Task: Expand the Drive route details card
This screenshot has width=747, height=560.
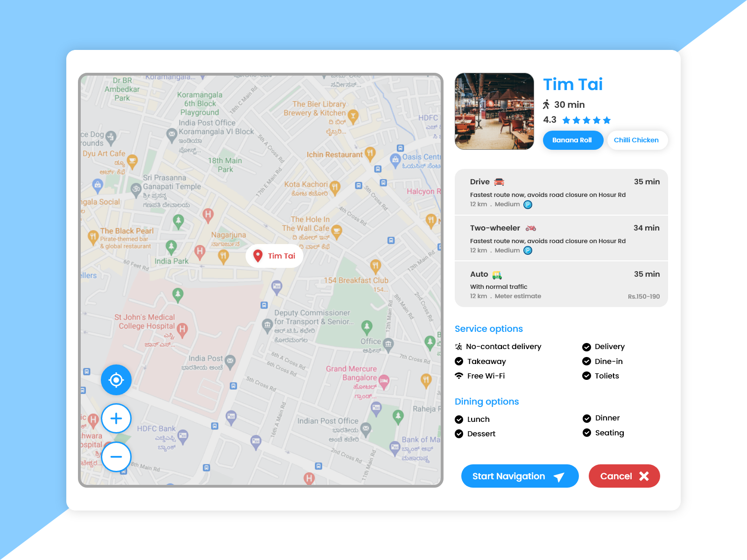Action: pyautogui.click(x=561, y=192)
